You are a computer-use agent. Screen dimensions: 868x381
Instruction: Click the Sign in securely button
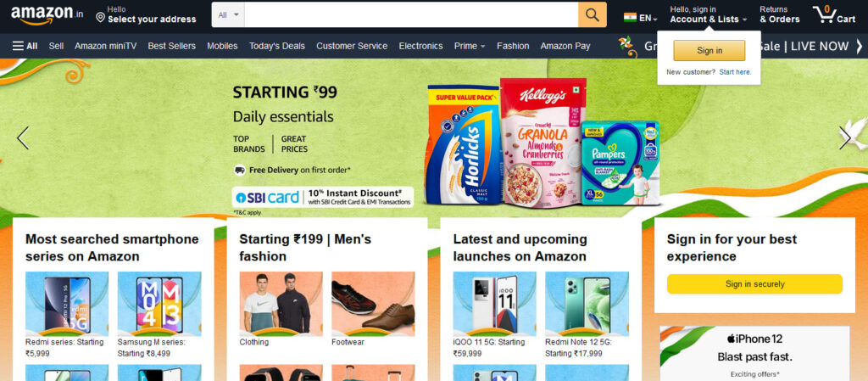point(754,284)
